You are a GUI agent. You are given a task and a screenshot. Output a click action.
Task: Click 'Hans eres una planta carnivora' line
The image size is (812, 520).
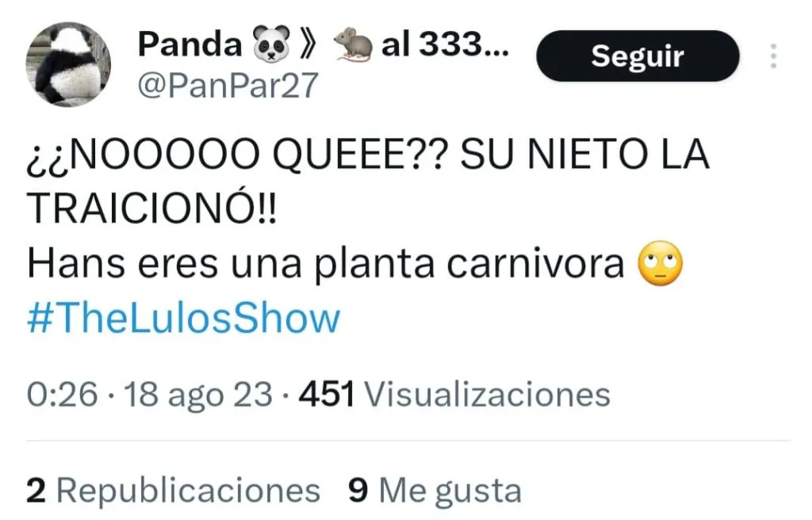325,264
